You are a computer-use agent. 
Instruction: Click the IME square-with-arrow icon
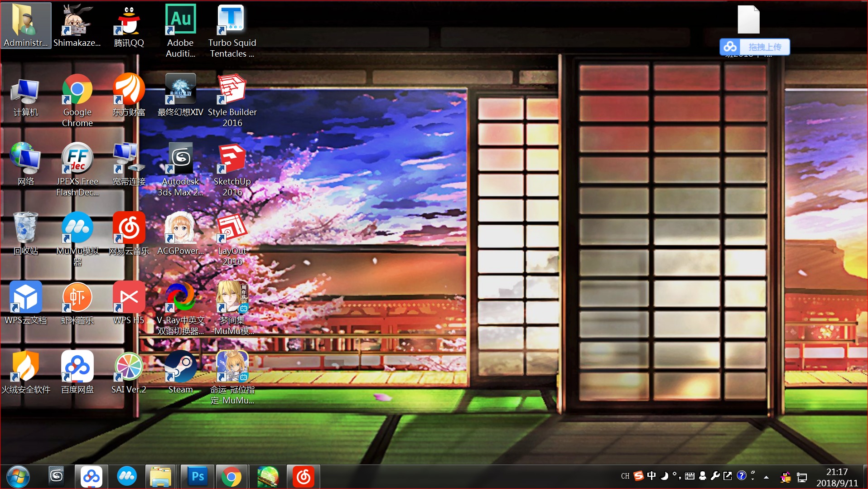pos(728,475)
